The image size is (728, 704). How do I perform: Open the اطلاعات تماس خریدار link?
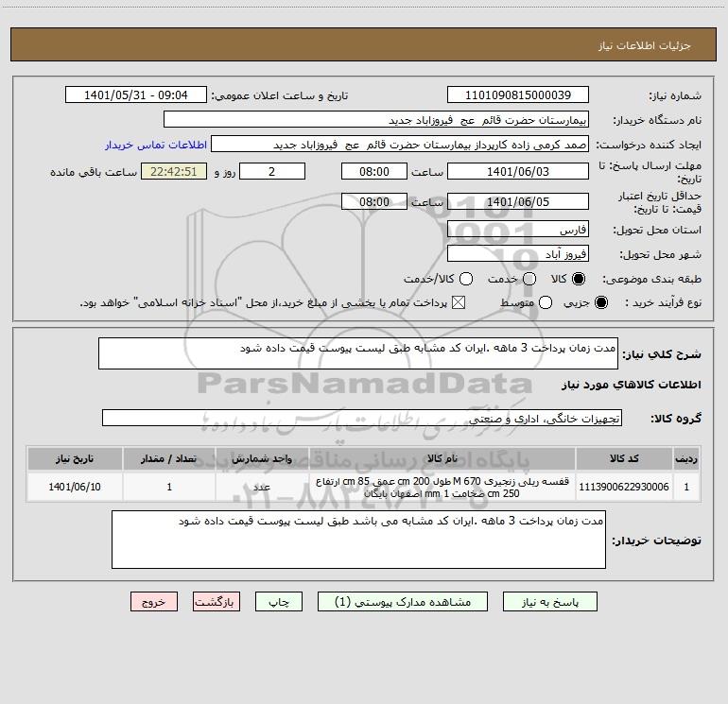[156, 145]
